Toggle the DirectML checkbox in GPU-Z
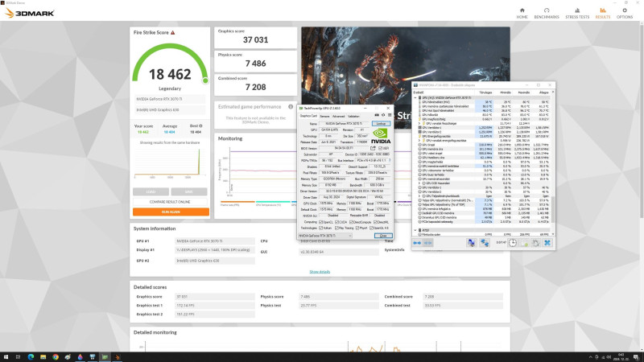This screenshot has height=362, width=644. tap(375, 222)
